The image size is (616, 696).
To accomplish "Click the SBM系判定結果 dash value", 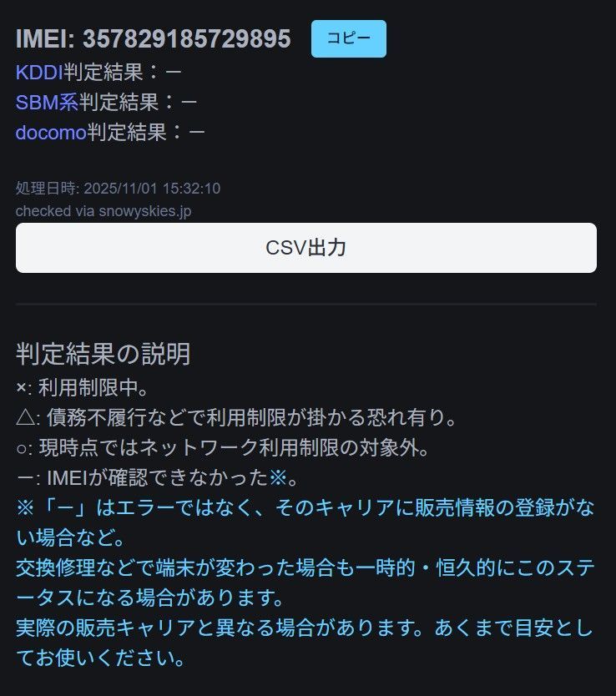I will [189, 102].
